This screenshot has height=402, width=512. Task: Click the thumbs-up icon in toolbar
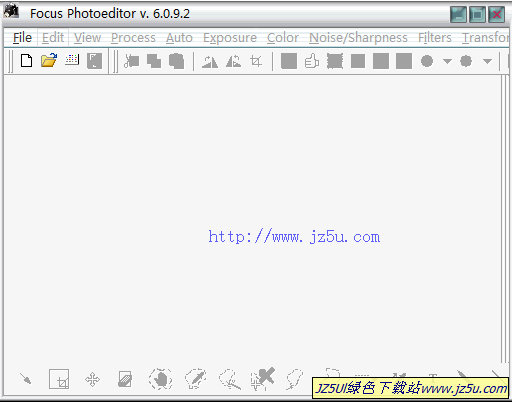[312, 61]
